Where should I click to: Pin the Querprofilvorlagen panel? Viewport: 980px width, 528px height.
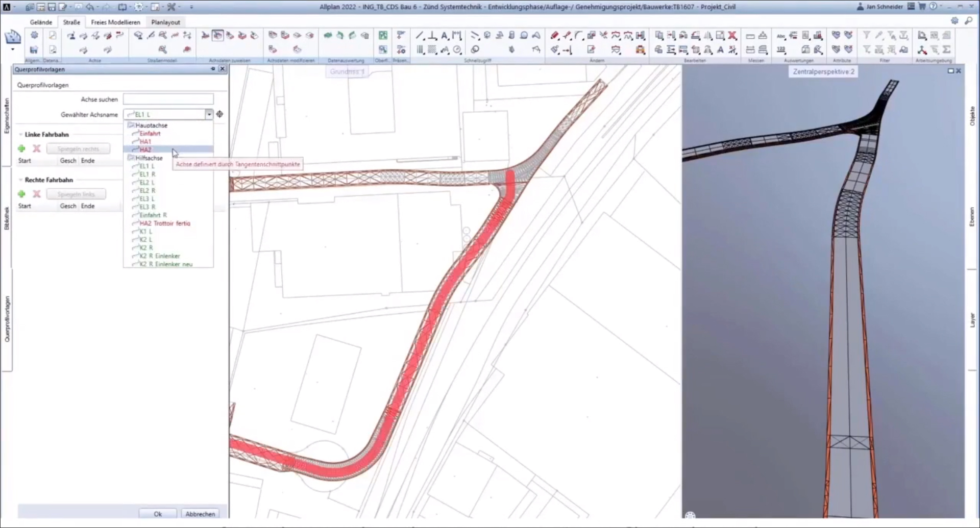[213, 69]
